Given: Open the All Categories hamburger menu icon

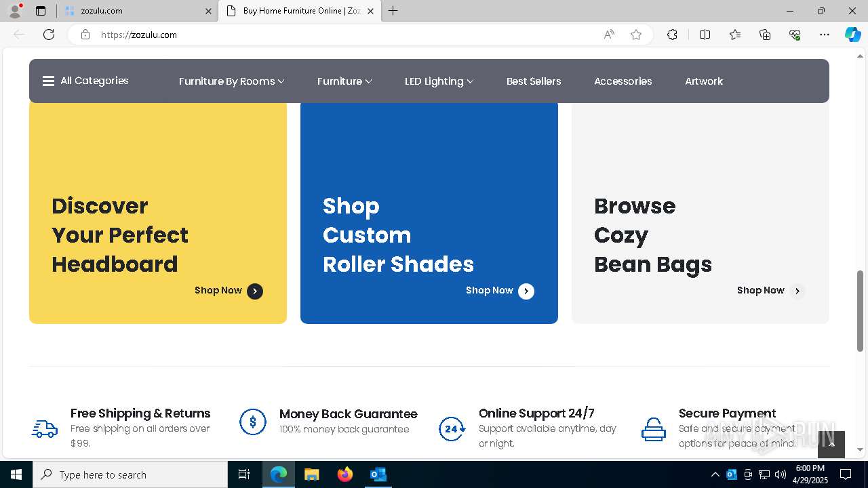Looking at the screenshot, I should tap(48, 81).
